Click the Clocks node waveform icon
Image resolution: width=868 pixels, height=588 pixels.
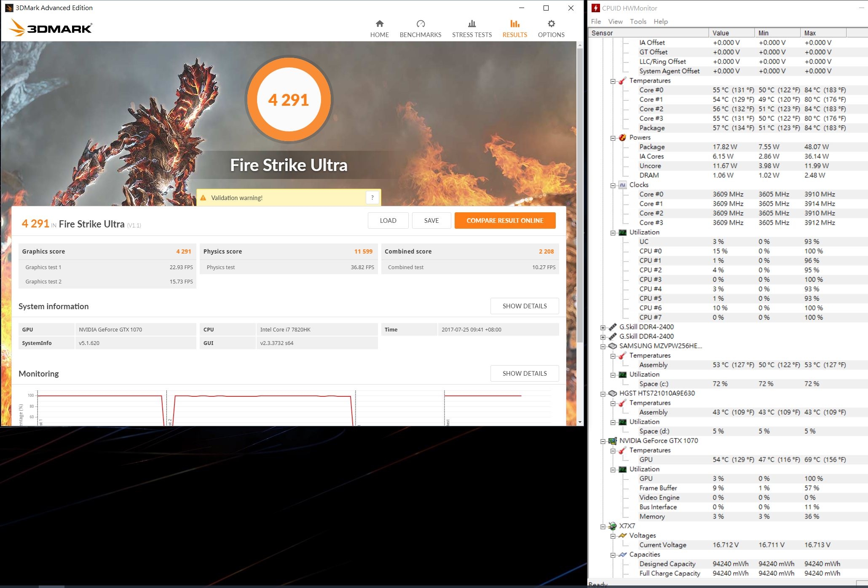click(x=622, y=185)
